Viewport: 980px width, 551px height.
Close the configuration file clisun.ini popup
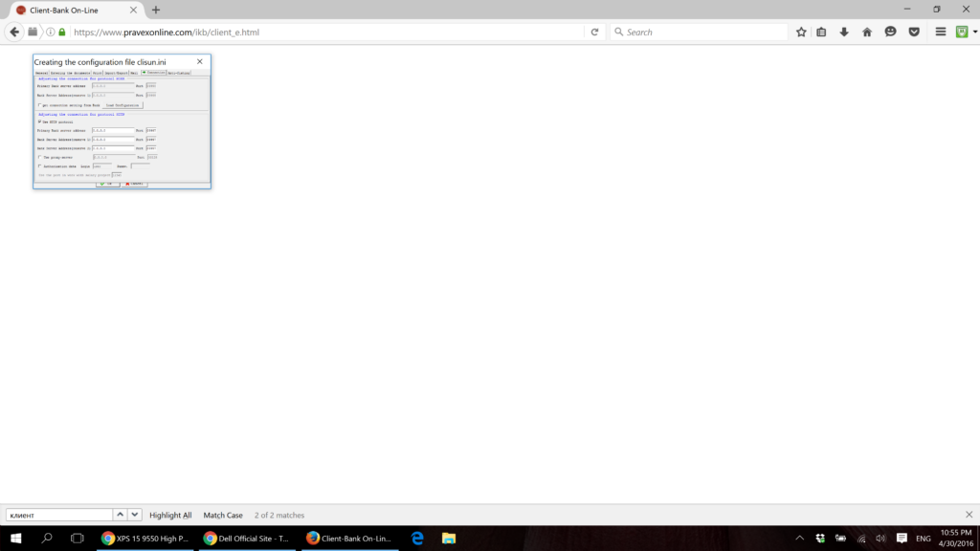199,61
